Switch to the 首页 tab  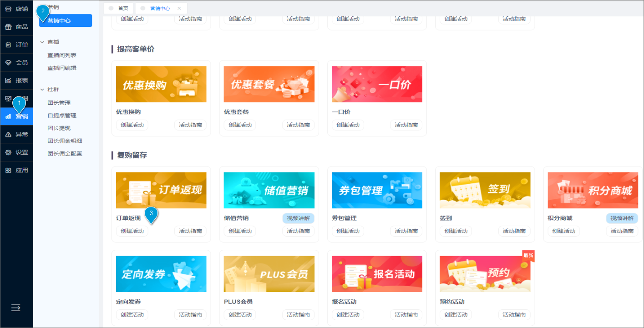click(x=119, y=8)
